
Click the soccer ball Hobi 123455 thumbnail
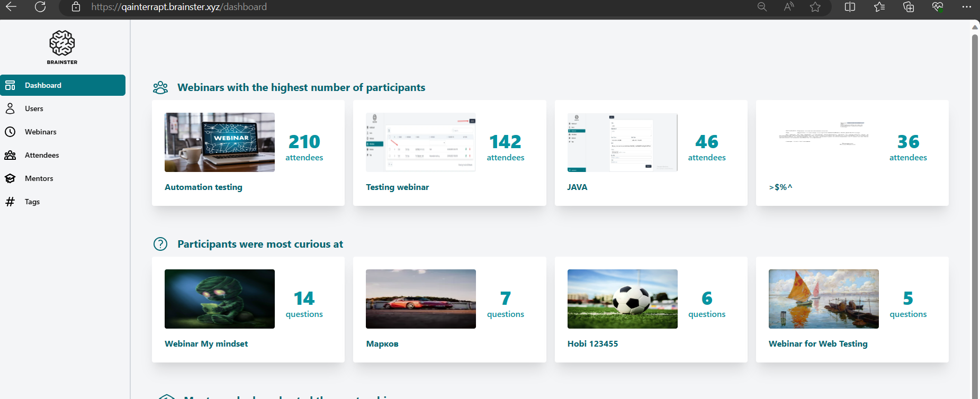click(622, 299)
